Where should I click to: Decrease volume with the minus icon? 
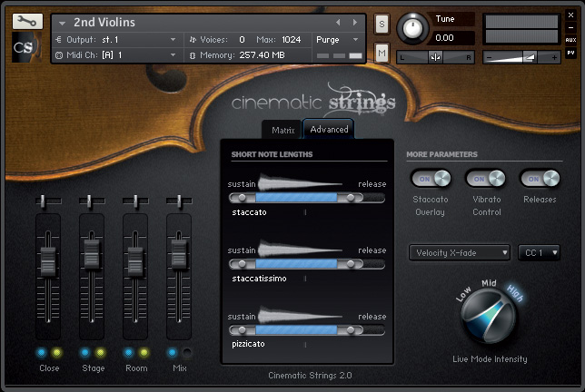(x=489, y=58)
